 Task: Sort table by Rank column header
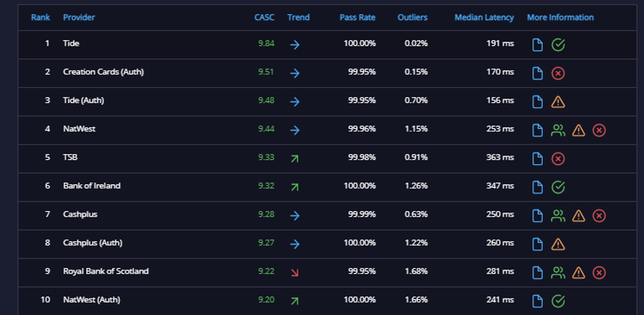point(41,17)
